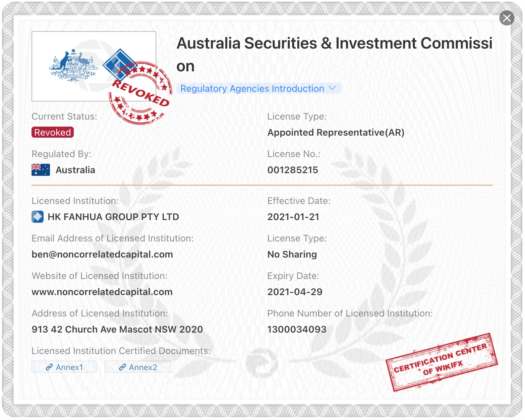Click the phone number 1300034093
The image size is (525, 420).
pos(297,329)
